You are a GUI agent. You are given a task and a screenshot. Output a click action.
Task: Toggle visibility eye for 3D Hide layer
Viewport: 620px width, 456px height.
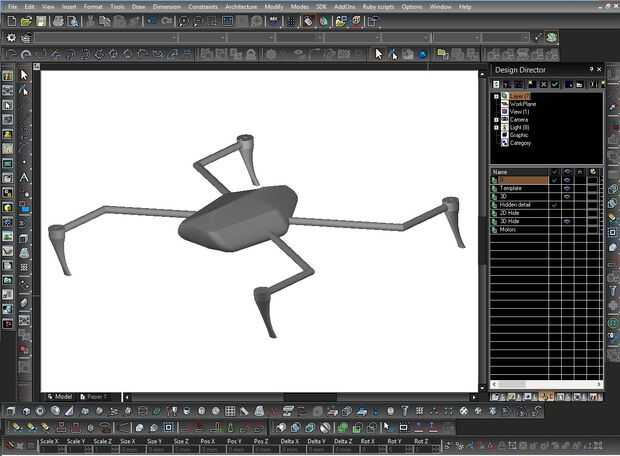[x=567, y=221]
